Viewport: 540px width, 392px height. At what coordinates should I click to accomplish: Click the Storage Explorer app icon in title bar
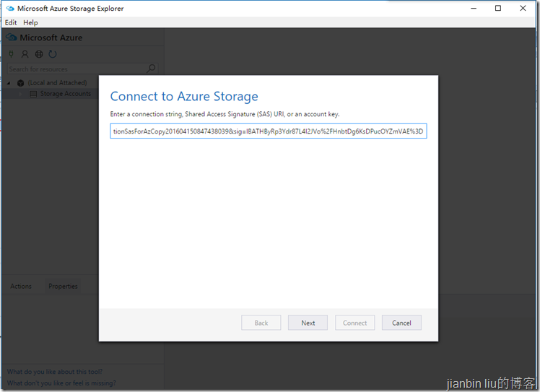click(x=10, y=8)
